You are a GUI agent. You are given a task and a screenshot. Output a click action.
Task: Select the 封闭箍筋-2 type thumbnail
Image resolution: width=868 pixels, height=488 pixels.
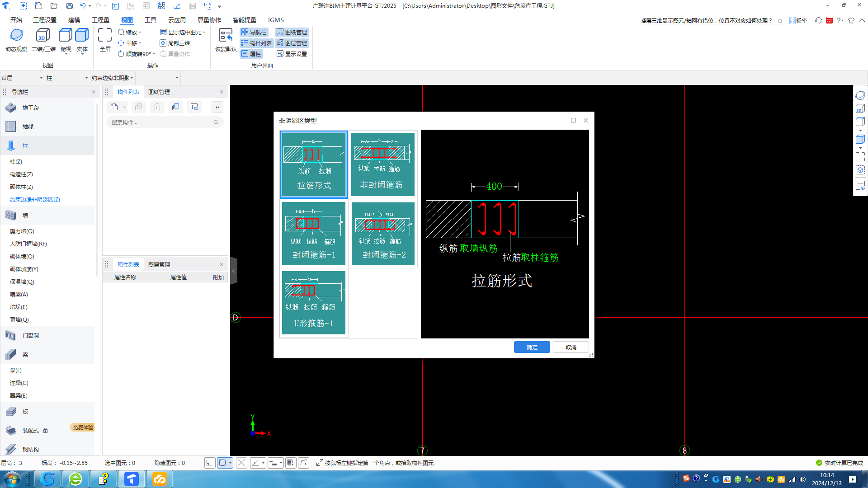[383, 234]
